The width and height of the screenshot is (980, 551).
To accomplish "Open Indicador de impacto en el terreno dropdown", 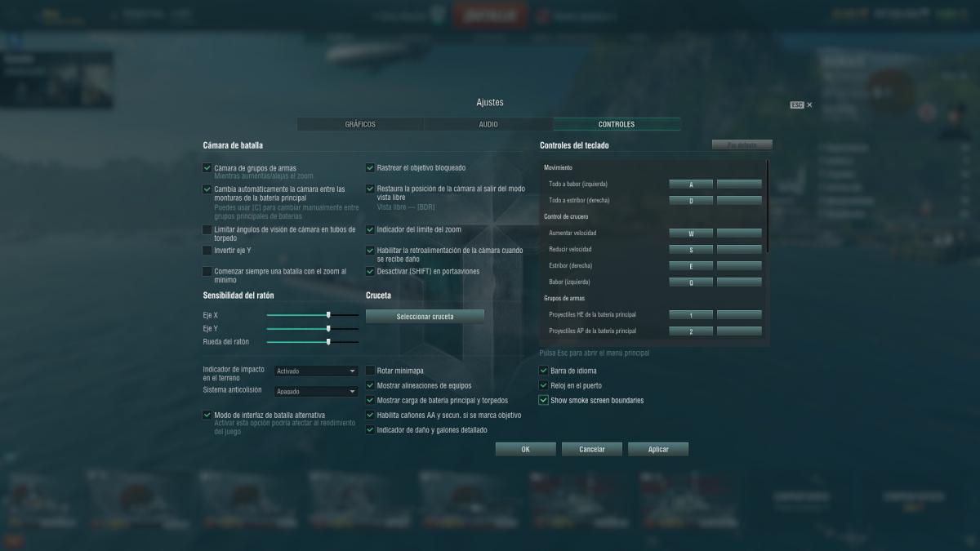I will coord(317,371).
